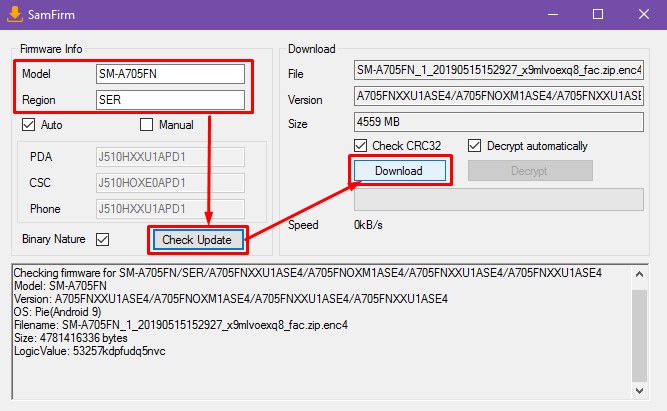667x411 pixels.
Task: Click the 'Version:' line in log output
Action: click(231, 299)
